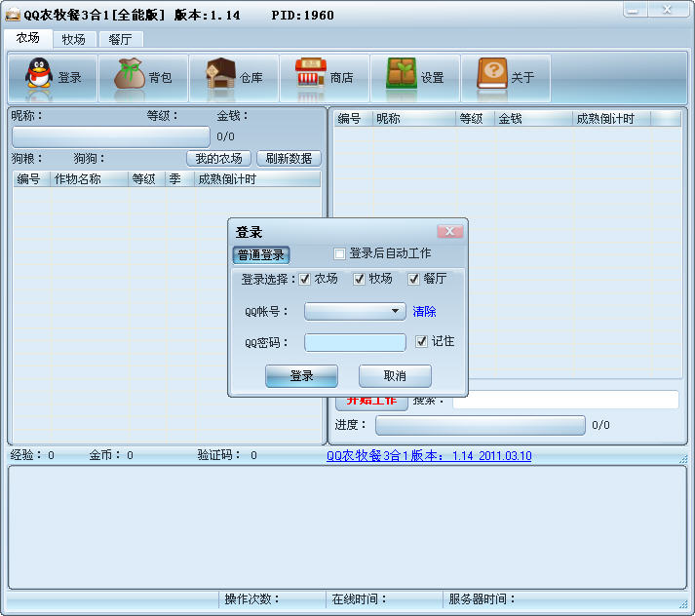Screen dimensions: 695x616
Task: Click the 金币 label in info bar
Action: point(104,455)
